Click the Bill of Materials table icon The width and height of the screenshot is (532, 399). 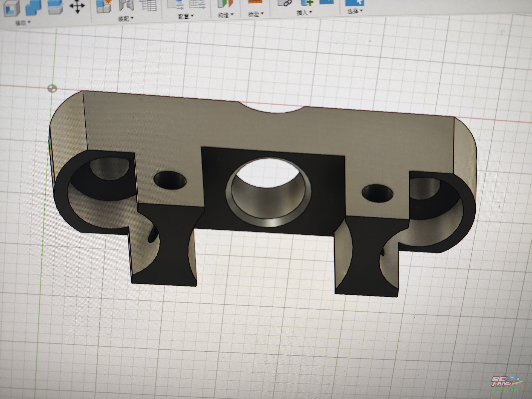point(148,5)
